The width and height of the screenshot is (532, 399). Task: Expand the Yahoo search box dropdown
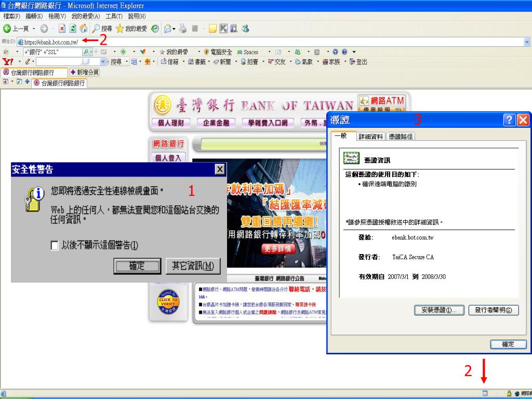(103, 62)
